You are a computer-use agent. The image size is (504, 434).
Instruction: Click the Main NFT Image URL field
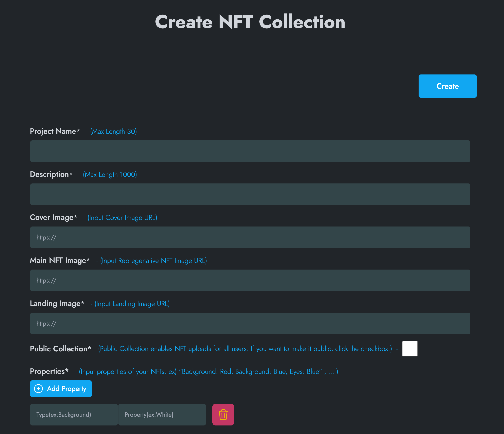(x=250, y=280)
